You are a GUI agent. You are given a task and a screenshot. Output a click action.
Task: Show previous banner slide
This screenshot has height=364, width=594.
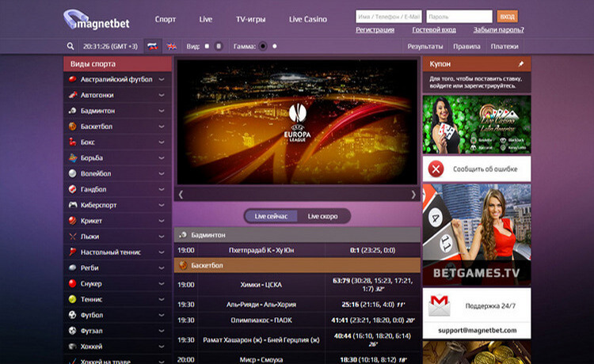pos(181,195)
